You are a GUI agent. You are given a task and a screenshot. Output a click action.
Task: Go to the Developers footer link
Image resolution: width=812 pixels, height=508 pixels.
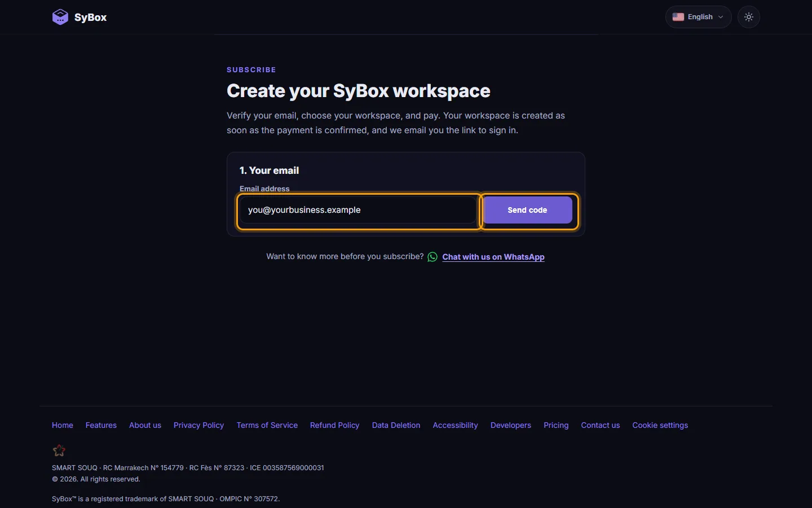click(511, 425)
